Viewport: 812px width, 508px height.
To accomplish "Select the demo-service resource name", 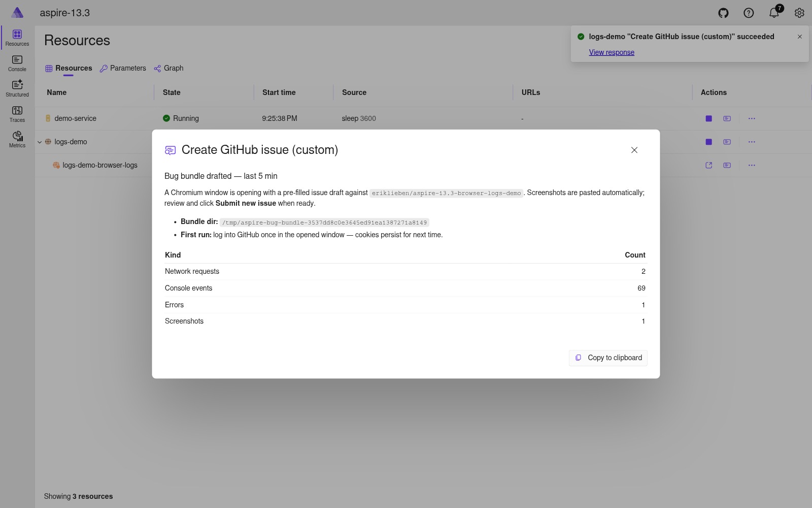I will [x=75, y=118].
